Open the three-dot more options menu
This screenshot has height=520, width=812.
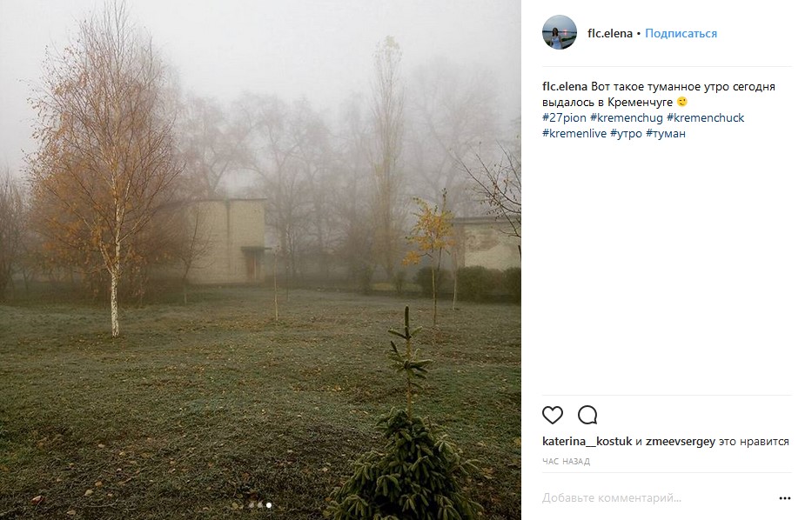pyautogui.click(x=784, y=498)
